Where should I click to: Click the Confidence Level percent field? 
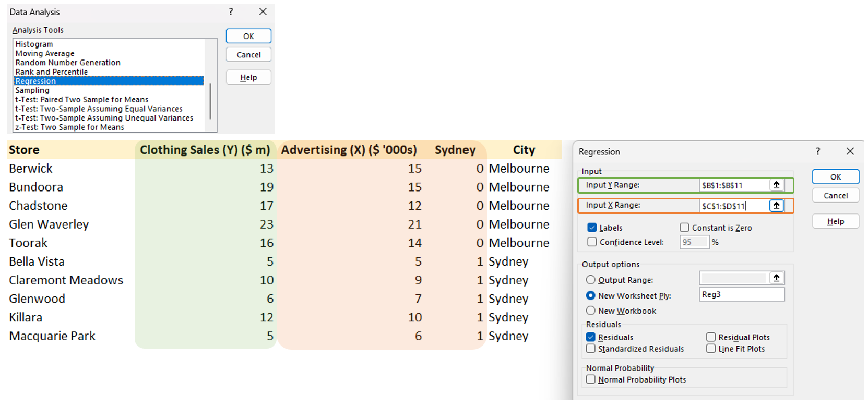[x=695, y=242]
